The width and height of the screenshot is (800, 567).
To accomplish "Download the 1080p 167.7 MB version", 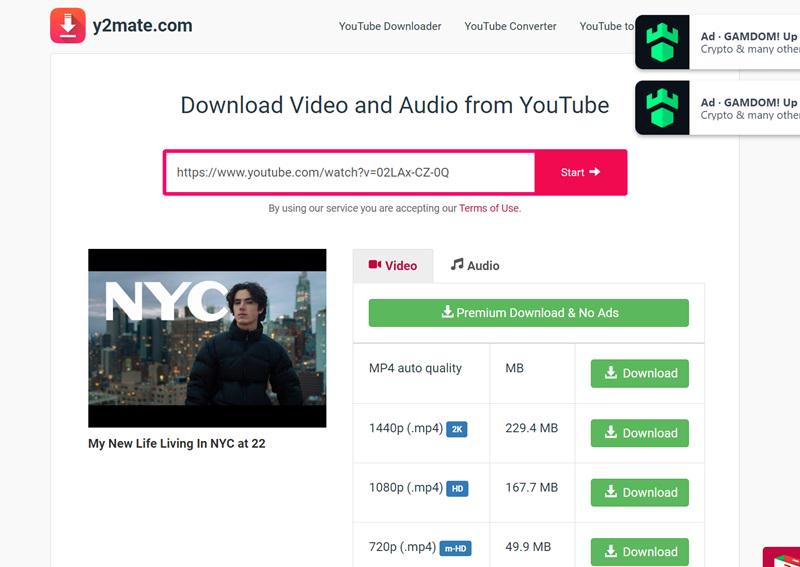I will click(640, 492).
